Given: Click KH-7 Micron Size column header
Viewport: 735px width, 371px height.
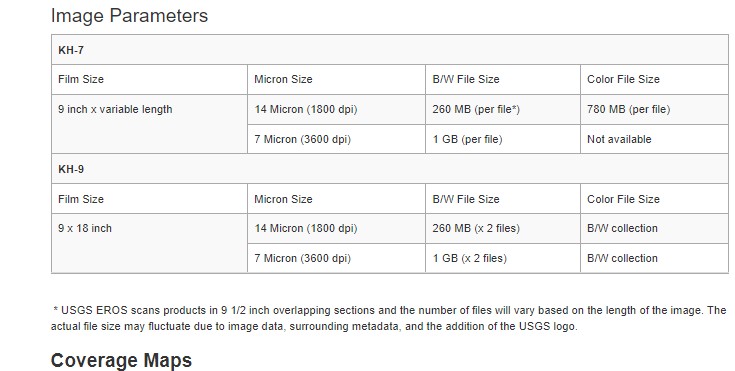Looking at the screenshot, I should 337,79.
